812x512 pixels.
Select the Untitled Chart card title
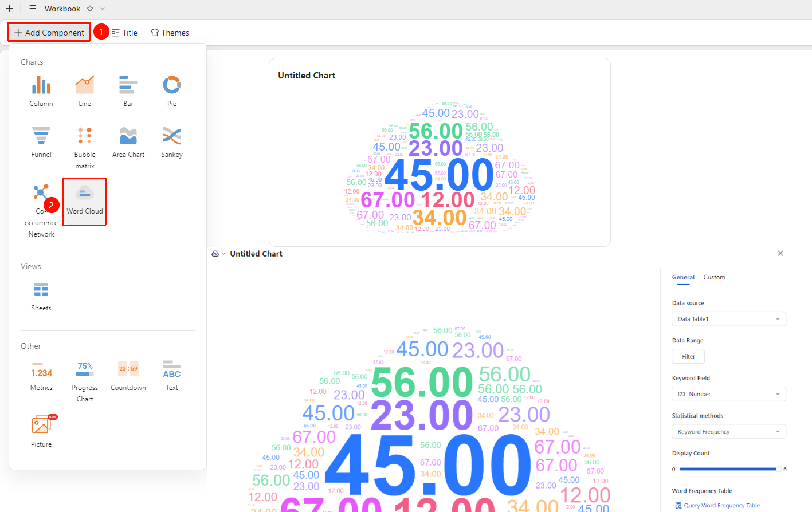coord(307,76)
